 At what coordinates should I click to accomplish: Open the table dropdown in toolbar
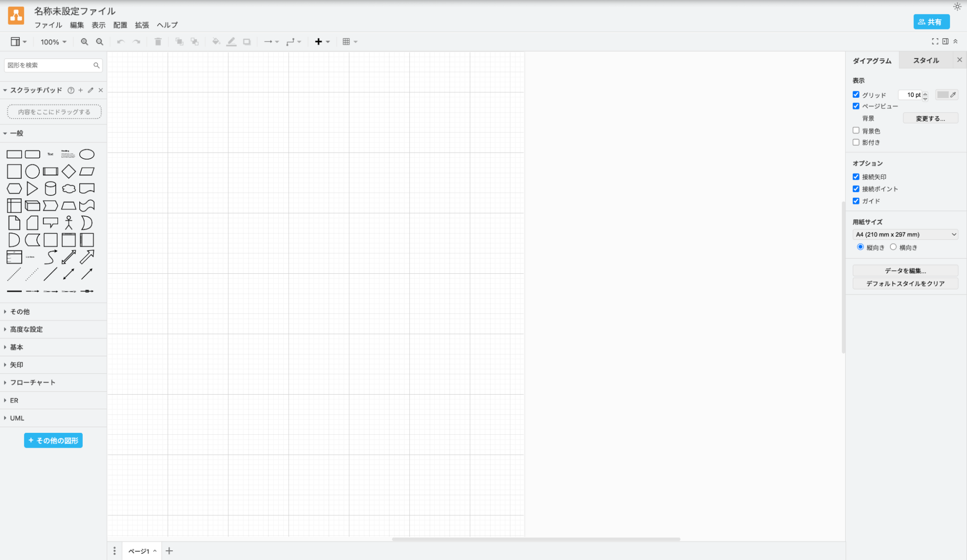(x=350, y=42)
